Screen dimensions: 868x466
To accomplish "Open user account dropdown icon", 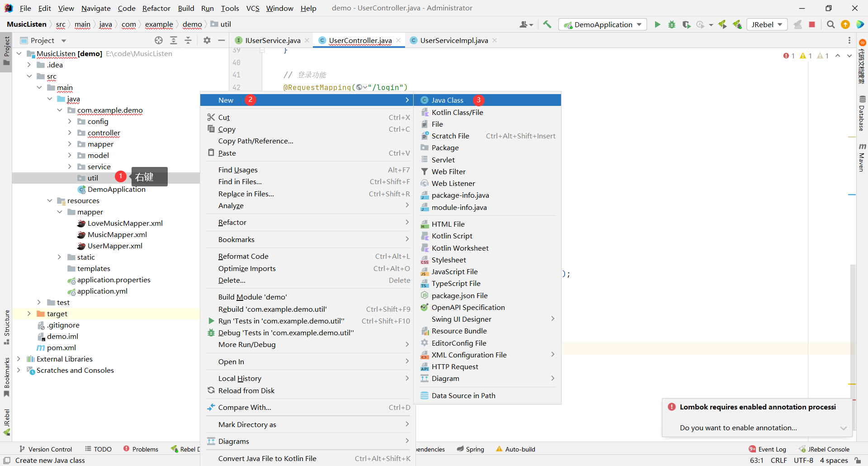I will pyautogui.click(x=526, y=24).
